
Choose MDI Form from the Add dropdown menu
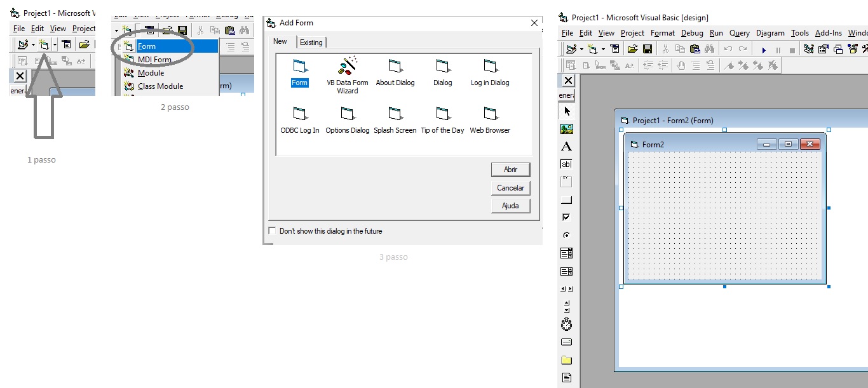pos(170,60)
